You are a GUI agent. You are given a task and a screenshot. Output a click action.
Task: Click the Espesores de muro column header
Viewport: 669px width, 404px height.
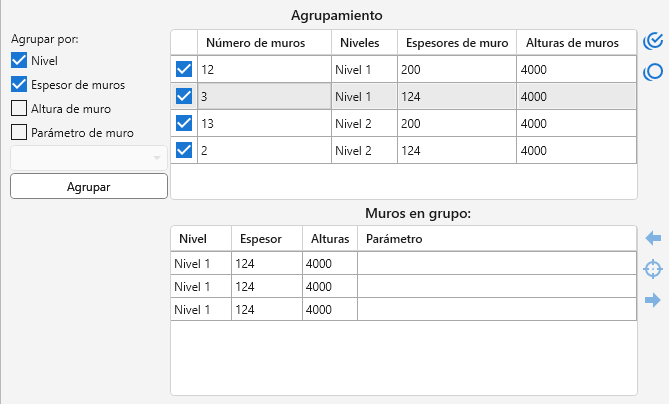point(455,43)
